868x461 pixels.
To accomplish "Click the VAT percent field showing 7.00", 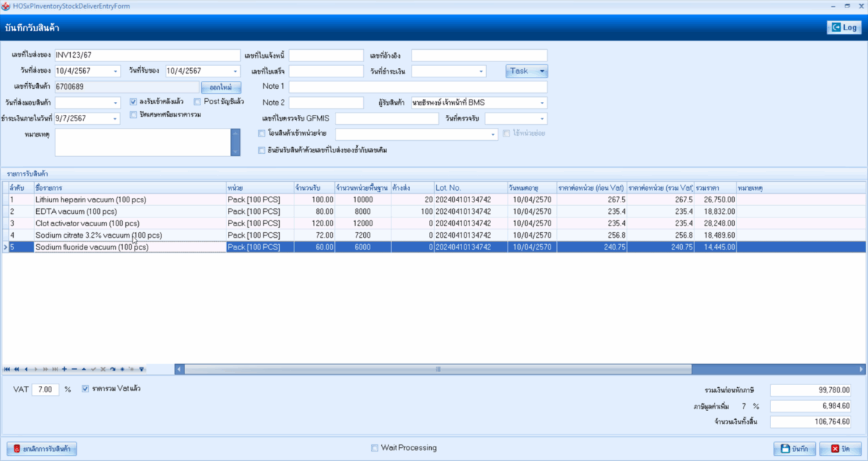I will tap(46, 389).
